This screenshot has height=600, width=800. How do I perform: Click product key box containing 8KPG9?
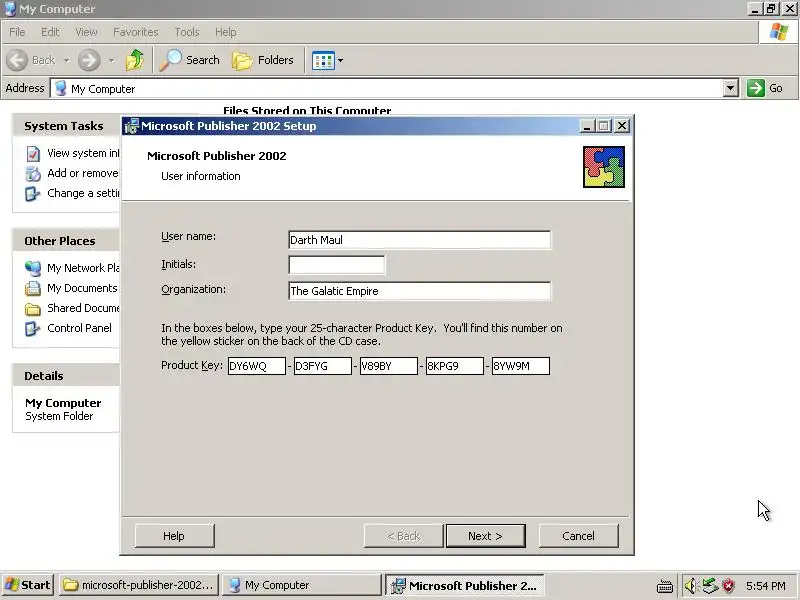(455, 366)
